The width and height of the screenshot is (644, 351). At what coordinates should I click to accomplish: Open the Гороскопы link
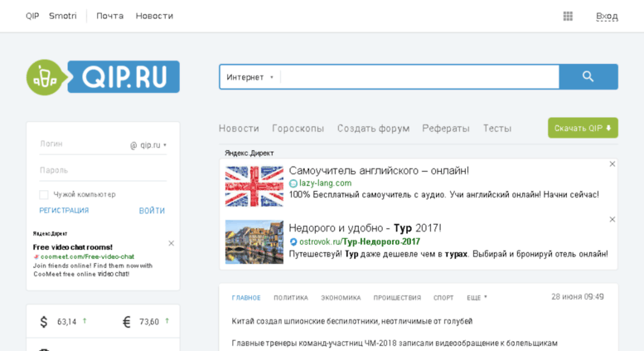(298, 129)
